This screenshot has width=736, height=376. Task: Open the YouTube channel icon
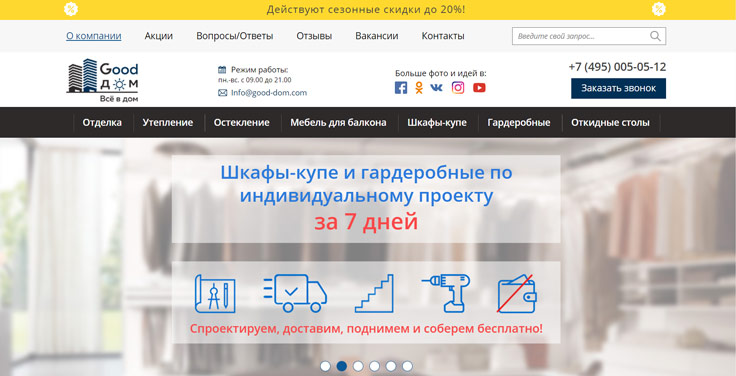(479, 88)
